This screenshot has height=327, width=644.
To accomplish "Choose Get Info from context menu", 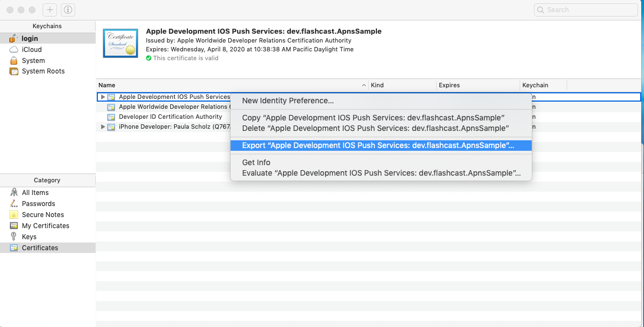I will 381,162.
